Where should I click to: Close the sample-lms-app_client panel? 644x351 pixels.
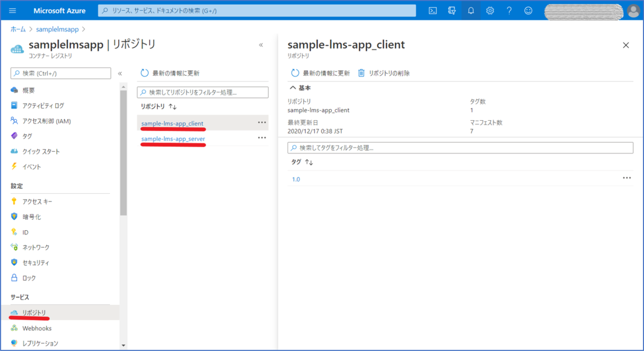(x=626, y=45)
